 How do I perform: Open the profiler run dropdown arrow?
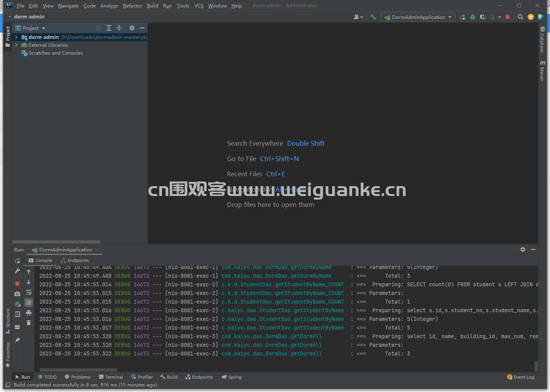coord(500,17)
